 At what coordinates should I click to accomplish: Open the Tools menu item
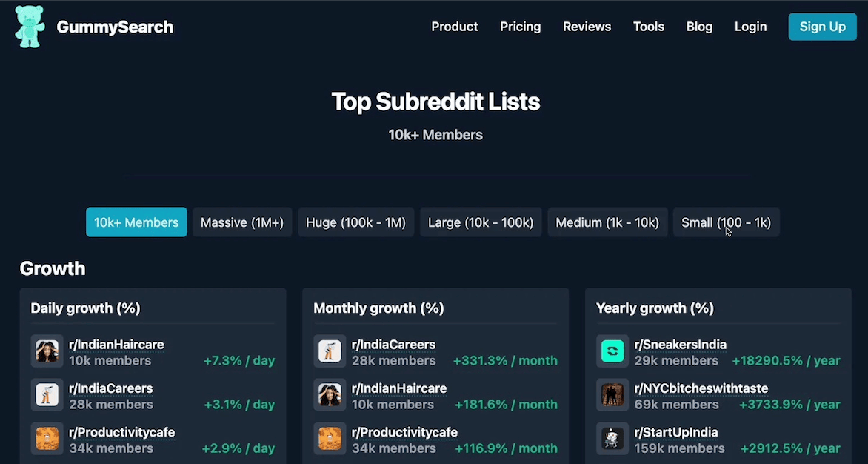(648, 27)
